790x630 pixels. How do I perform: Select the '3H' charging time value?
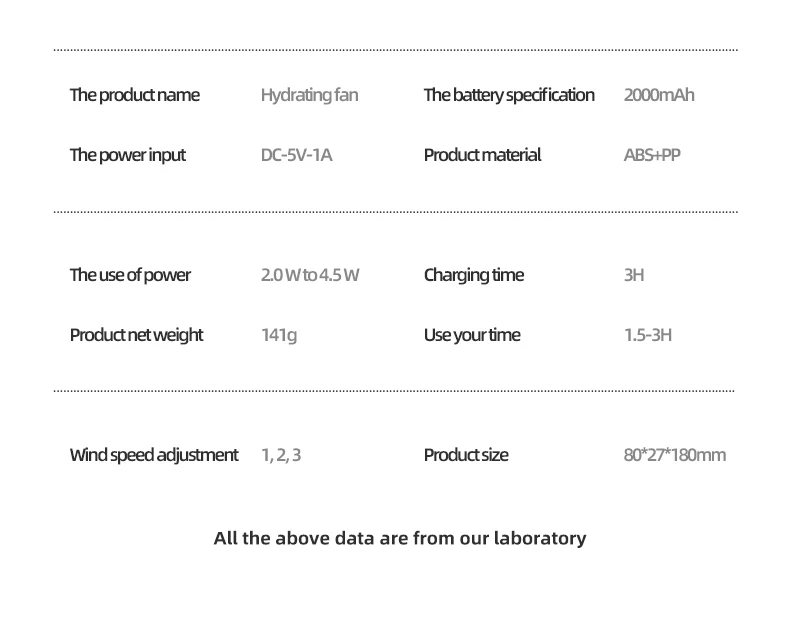(634, 275)
